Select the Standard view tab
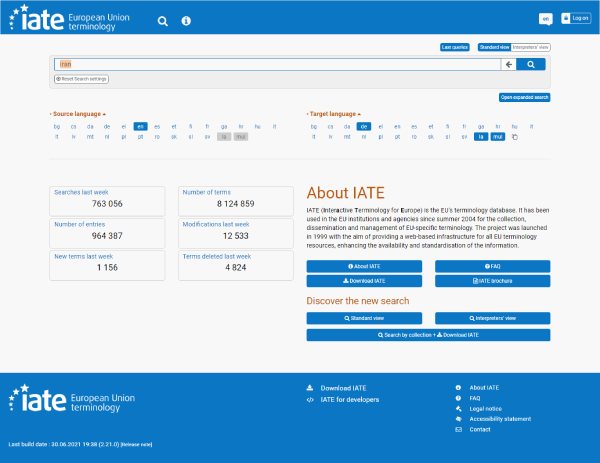 (494, 47)
